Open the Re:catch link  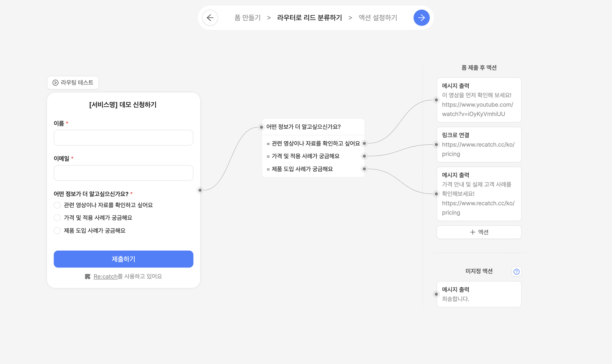click(106, 276)
